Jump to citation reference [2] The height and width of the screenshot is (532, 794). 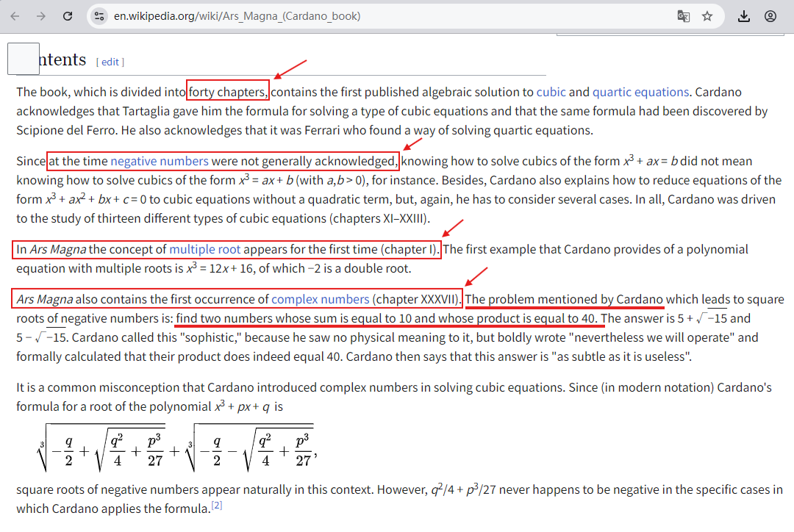tap(217, 505)
